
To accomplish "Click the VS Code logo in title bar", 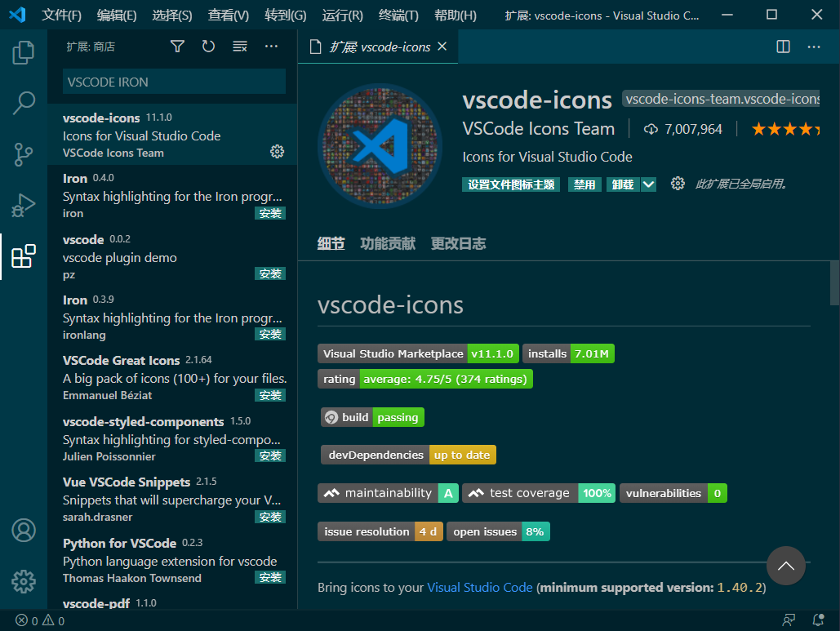I will (x=18, y=15).
